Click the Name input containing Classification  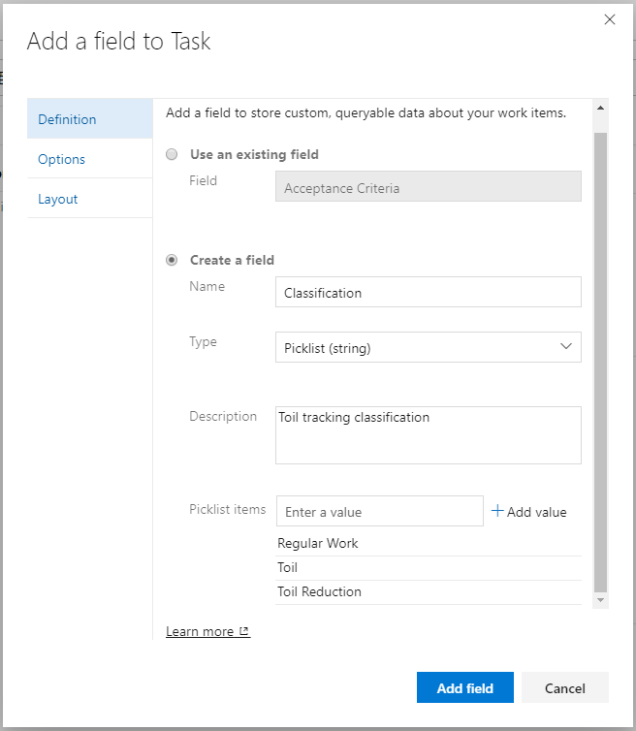[428, 292]
